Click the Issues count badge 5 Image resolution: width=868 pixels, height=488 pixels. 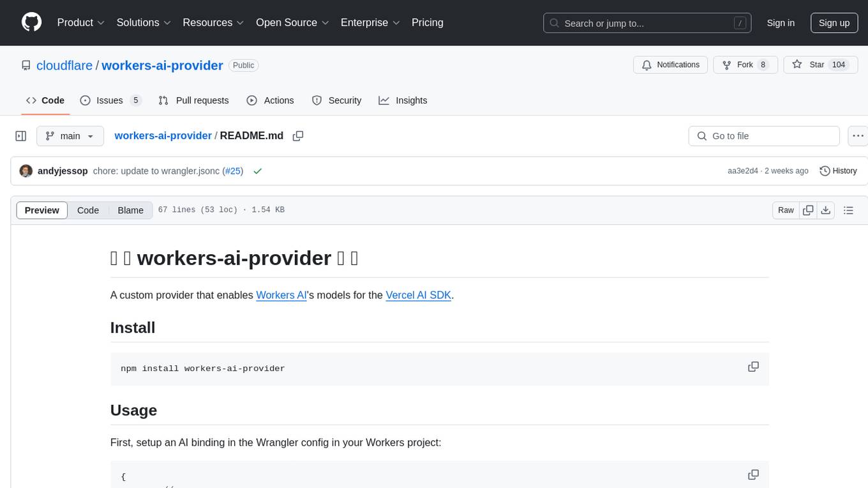(135, 100)
